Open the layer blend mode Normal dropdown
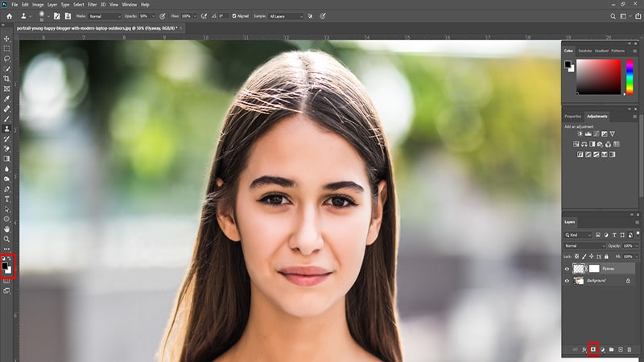644x362 pixels. point(584,245)
